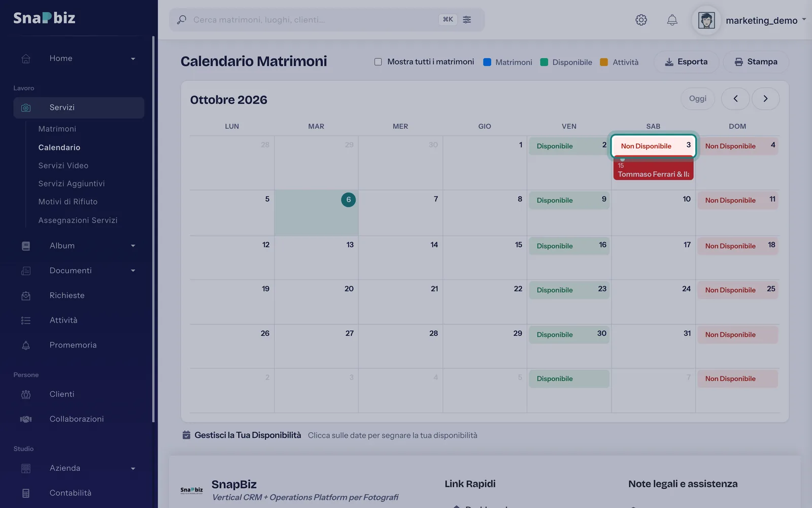
Task: Click the Clienti people icon
Action: 26,394
